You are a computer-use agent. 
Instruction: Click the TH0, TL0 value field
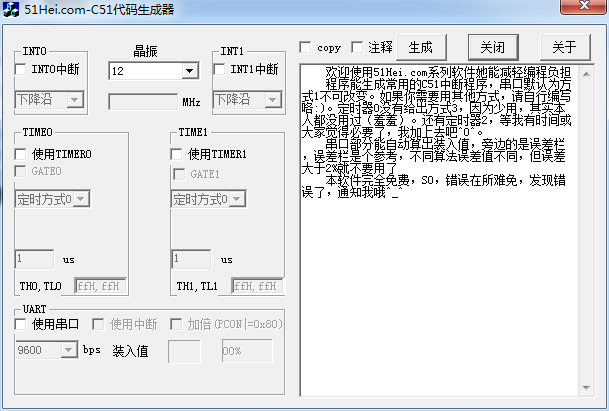[100, 286]
